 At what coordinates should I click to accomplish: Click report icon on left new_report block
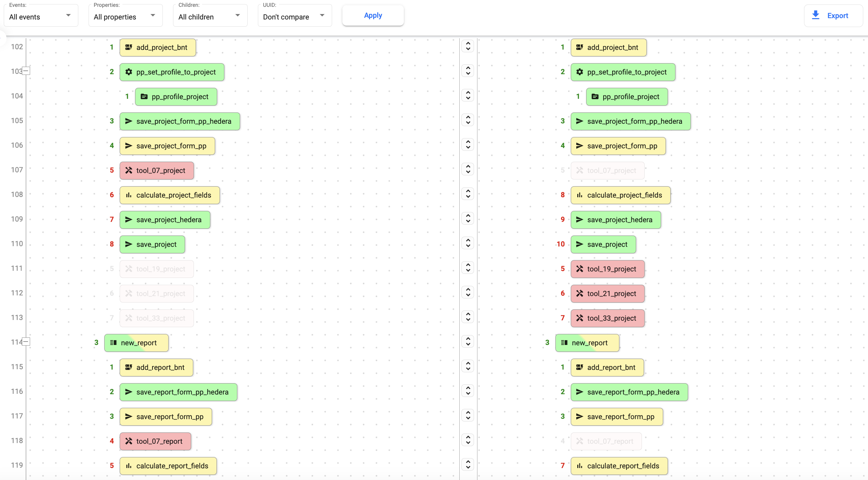(x=113, y=343)
